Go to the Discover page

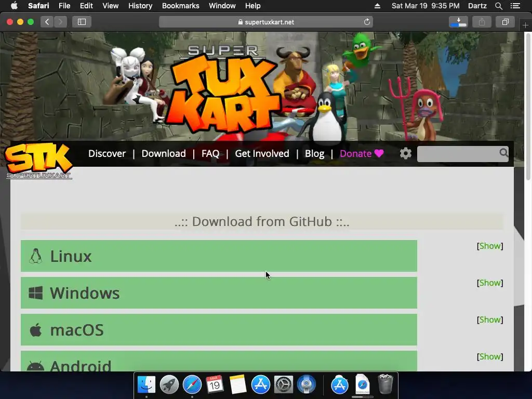tap(107, 153)
